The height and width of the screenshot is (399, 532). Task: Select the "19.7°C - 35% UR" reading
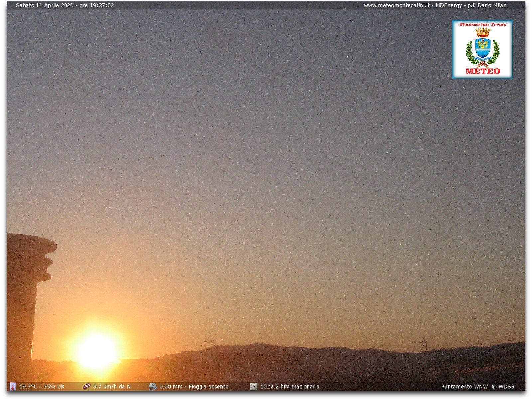pyautogui.click(x=42, y=386)
